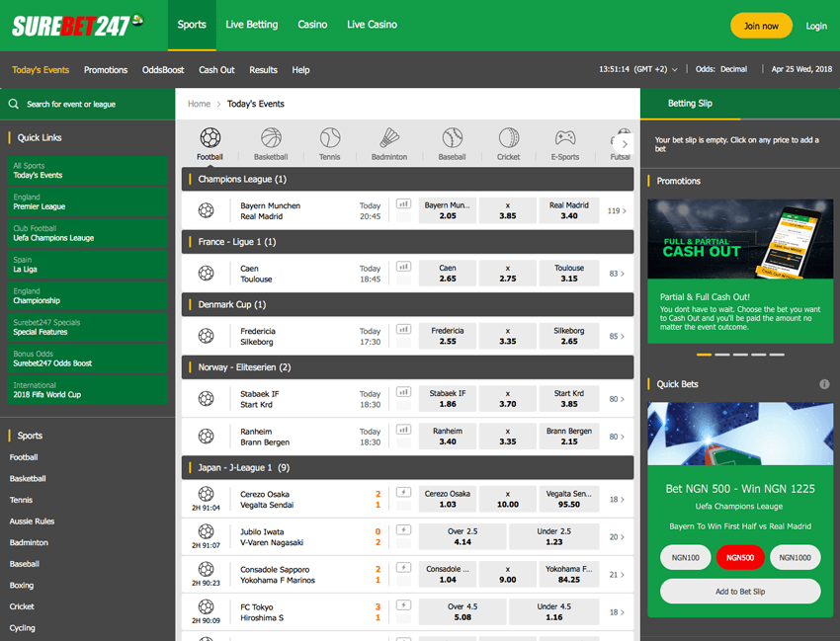The height and width of the screenshot is (641, 840).
Task: Open Aussie Rules in Sports list
Action: tap(33, 521)
